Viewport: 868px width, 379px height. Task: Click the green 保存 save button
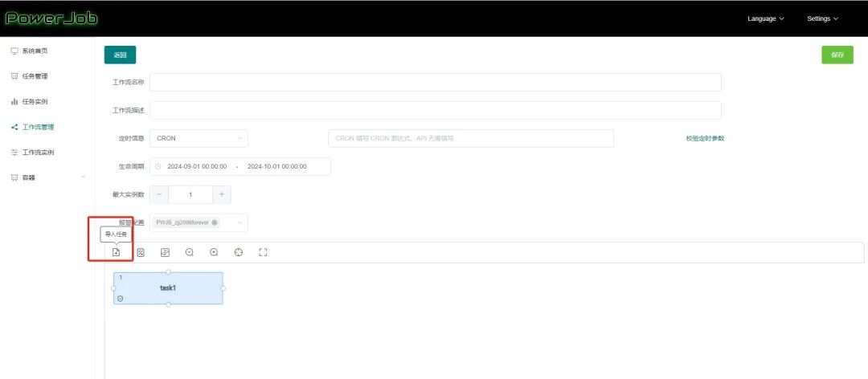tap(837, 55)
